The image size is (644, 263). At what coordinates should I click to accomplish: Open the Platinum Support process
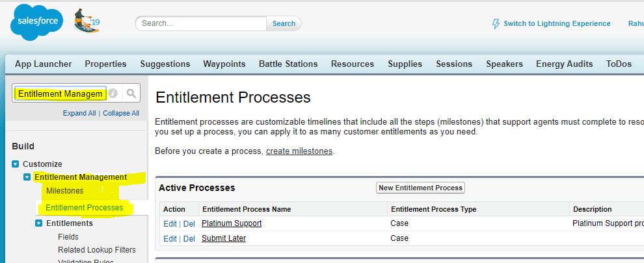pos(232,223)
